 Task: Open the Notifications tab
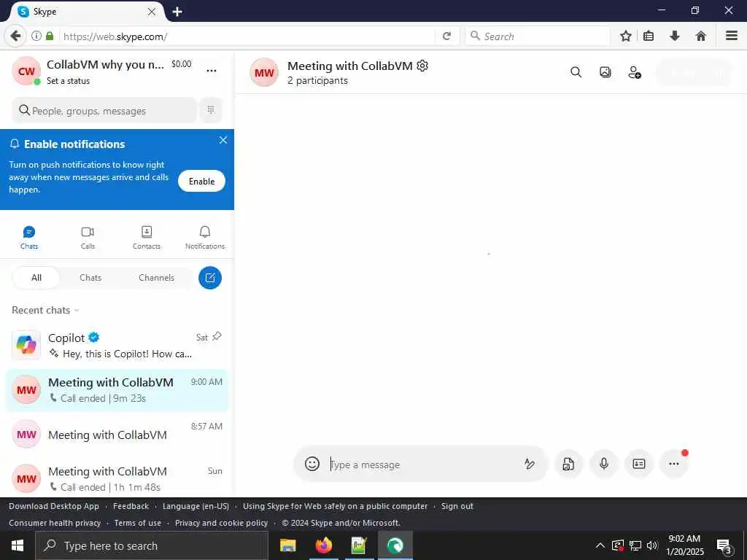point(205,238)
